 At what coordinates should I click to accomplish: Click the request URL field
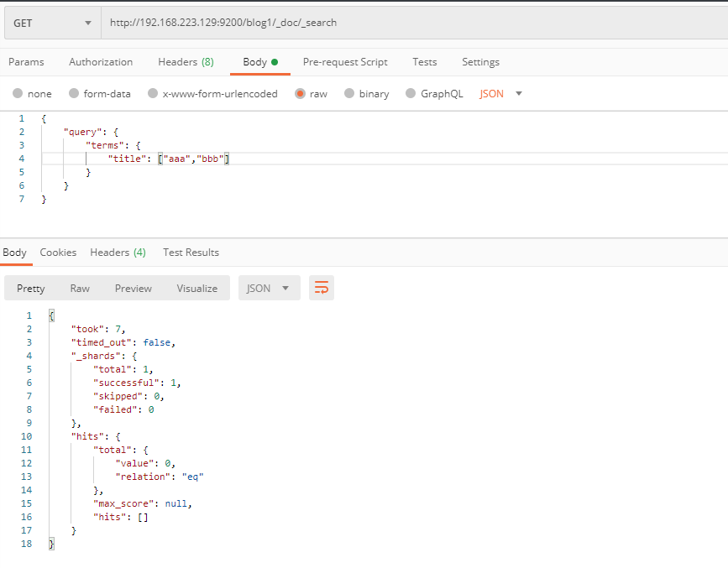pyautogui.click(x=414, y=23)
